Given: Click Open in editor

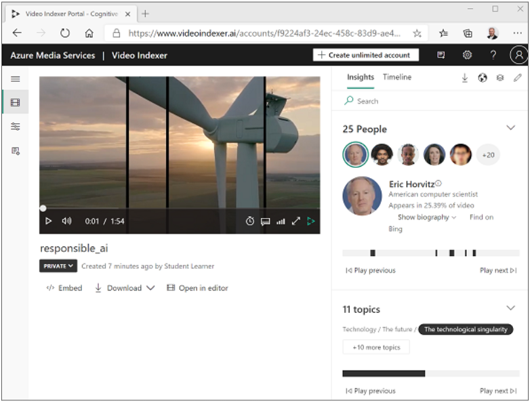Looking at the screenshot, I should tap(198, 289).
